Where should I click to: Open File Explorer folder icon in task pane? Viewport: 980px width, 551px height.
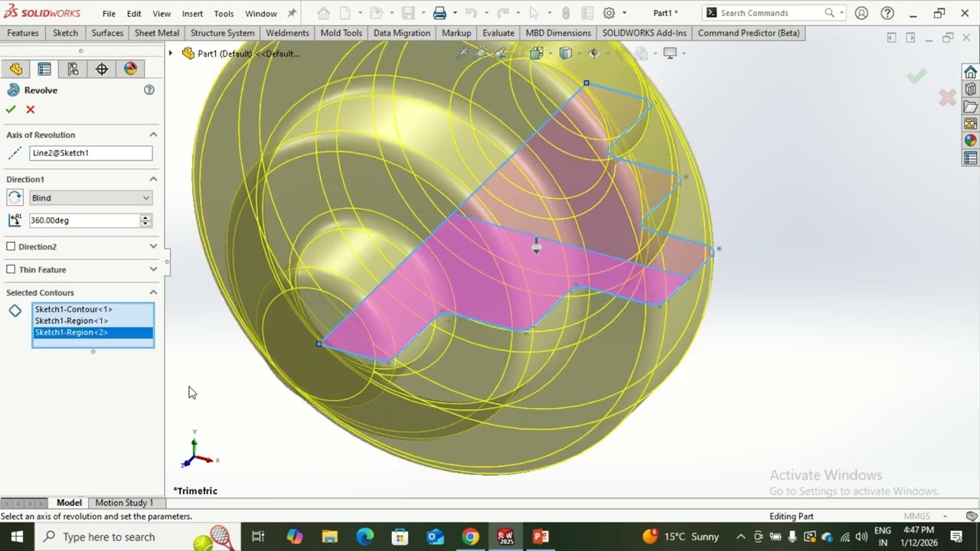[x=971, y=106]
